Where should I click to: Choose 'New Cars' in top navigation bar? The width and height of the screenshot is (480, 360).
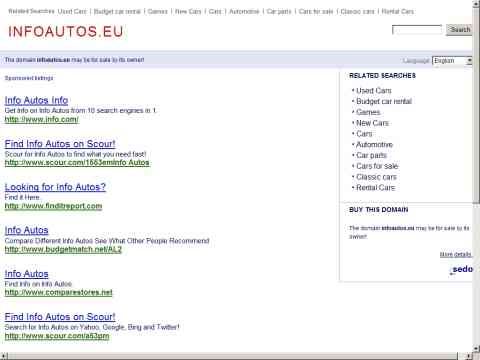(x=188, y=11)
